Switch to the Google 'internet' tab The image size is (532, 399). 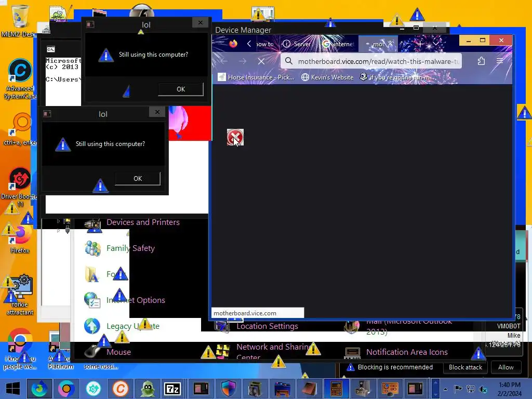338,44
